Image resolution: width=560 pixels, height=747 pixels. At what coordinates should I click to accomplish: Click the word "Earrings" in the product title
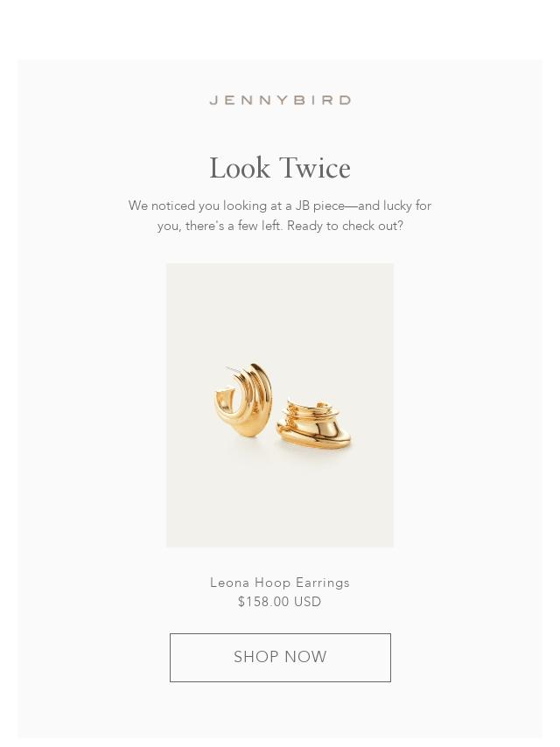[323, 583]
